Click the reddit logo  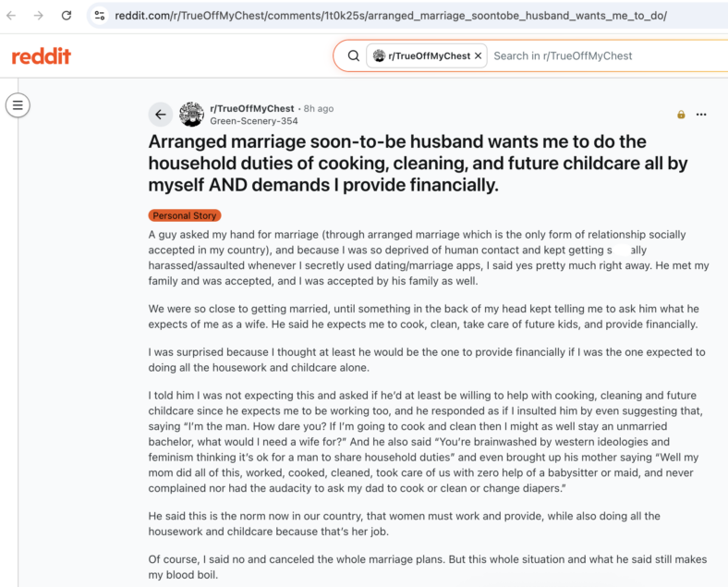point(42,56)
